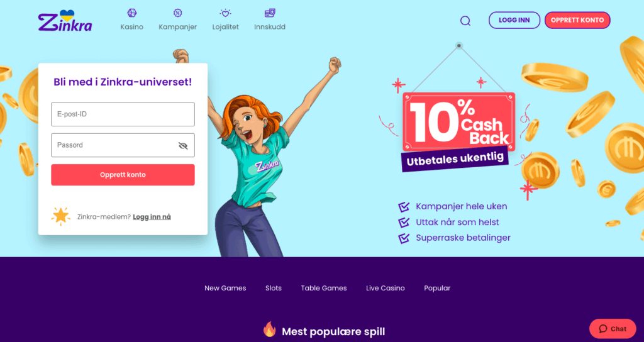Click the LOGG INN header button

tap(514, 20)
